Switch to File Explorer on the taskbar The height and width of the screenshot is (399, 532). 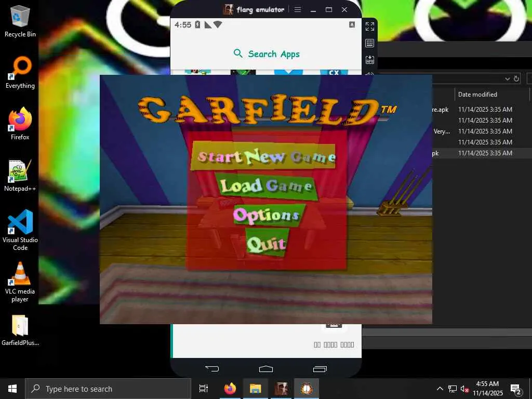[x=256, y=389]
